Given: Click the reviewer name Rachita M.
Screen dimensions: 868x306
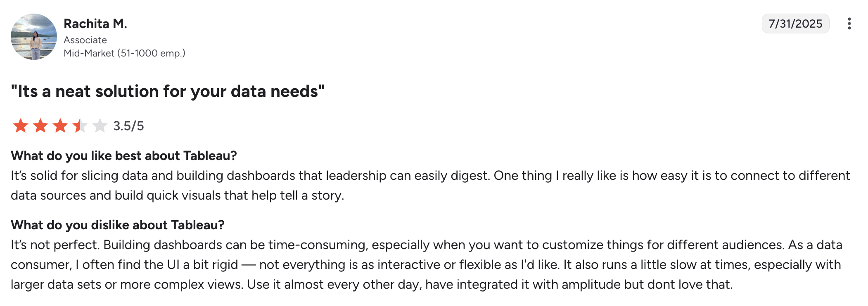Looking at the screenshot, I should point(95,24).
